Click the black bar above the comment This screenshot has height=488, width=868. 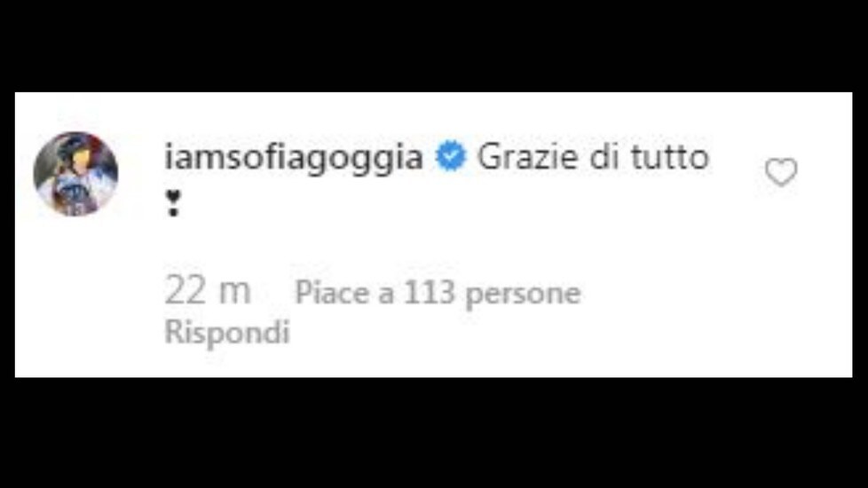tap(434, 46)
